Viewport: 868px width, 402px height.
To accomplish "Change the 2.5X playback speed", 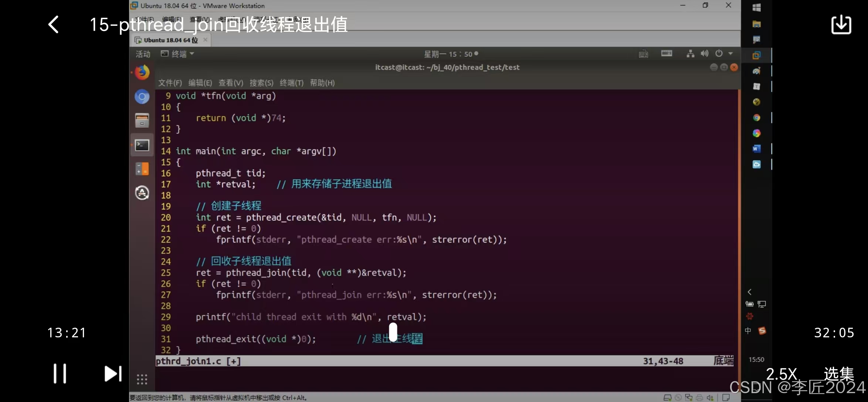I will (x=781, y=374).
